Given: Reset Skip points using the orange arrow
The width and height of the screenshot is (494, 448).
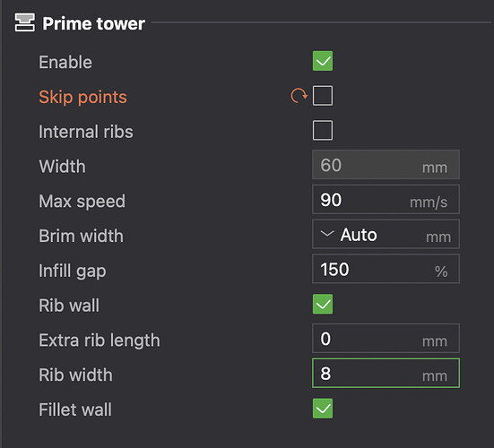Looking at the screenshot, I should (299, 96).
